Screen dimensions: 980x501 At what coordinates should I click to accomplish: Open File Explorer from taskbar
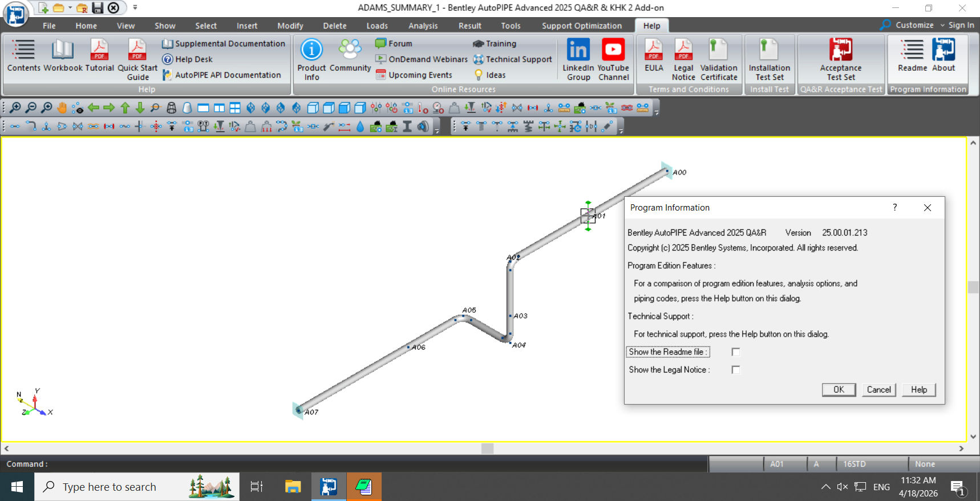click(x=293, y=487)
